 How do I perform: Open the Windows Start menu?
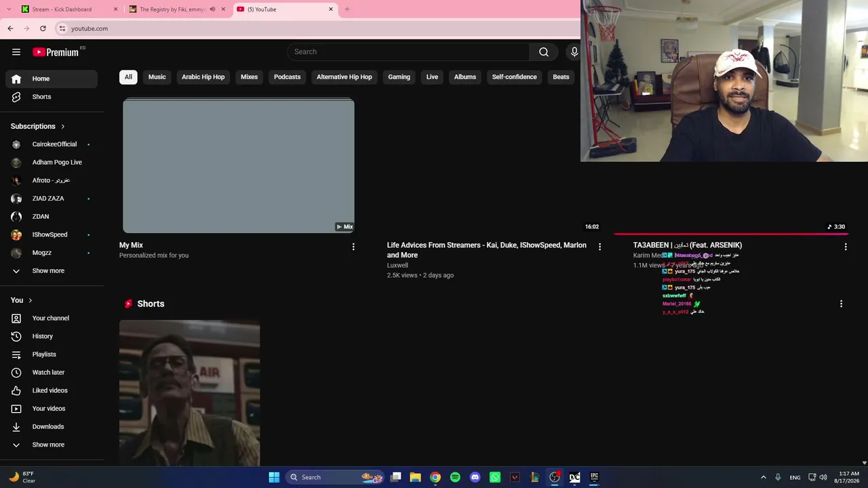tap(274, 477)
